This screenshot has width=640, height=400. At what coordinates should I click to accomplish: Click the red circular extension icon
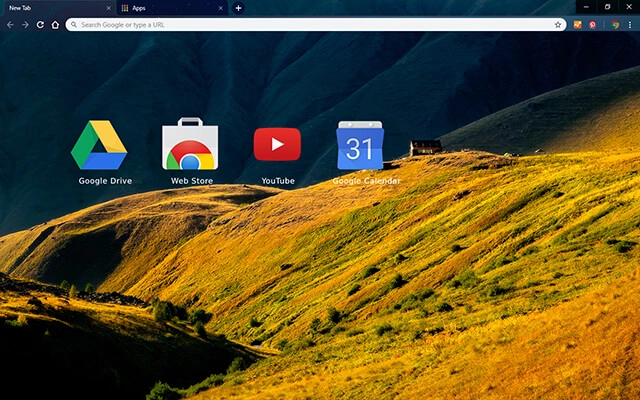click(x=593, y=25)
